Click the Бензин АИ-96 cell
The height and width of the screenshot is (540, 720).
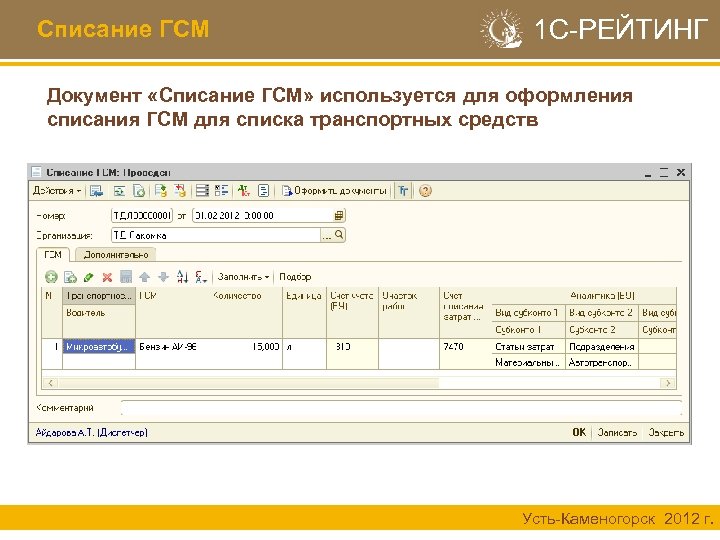point(173,347)
